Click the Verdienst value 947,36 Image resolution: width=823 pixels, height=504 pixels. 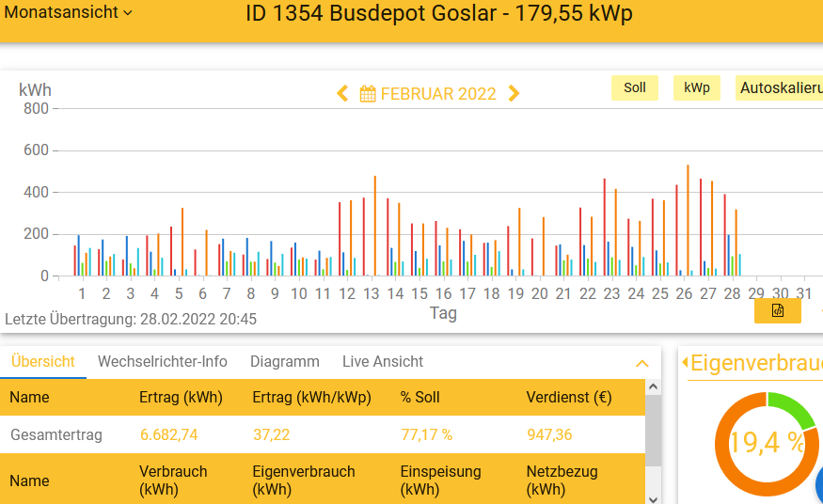coord(549,434)
